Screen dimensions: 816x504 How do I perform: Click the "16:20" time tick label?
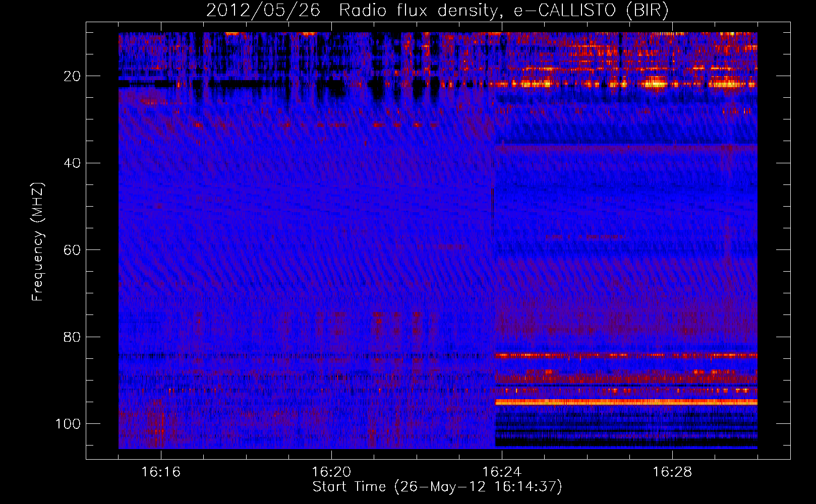click(x=331, y=472)
